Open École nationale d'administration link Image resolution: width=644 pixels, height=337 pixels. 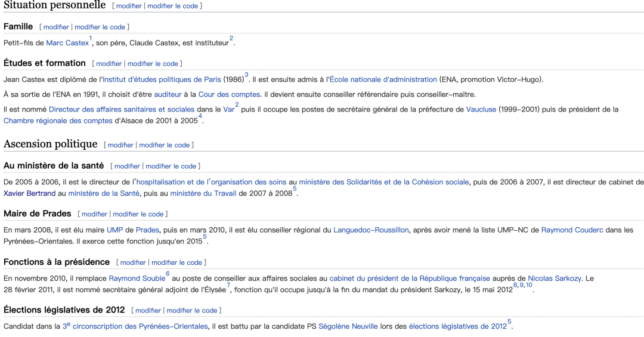(383, 79)
